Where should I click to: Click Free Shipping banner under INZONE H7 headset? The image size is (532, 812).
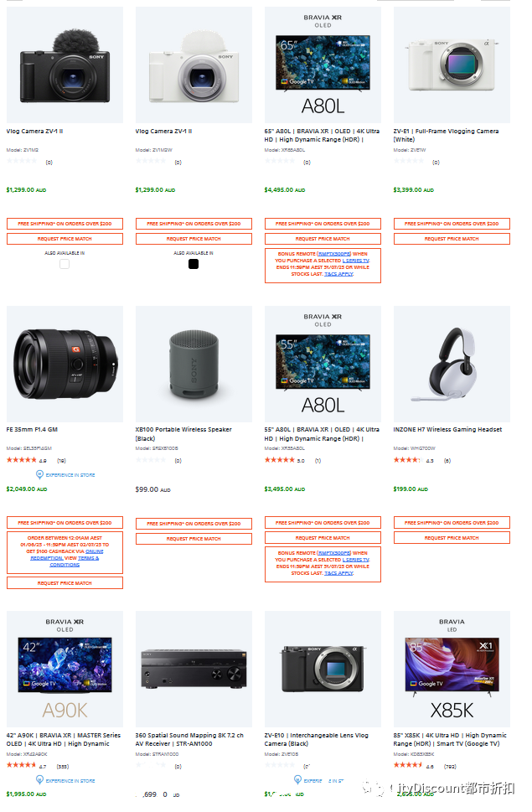click(452, 523)
